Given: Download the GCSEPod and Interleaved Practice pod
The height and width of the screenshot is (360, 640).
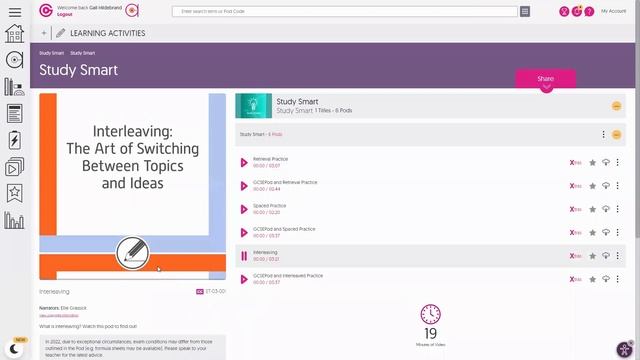Looking at the screenshot, I should click(606, 279).
